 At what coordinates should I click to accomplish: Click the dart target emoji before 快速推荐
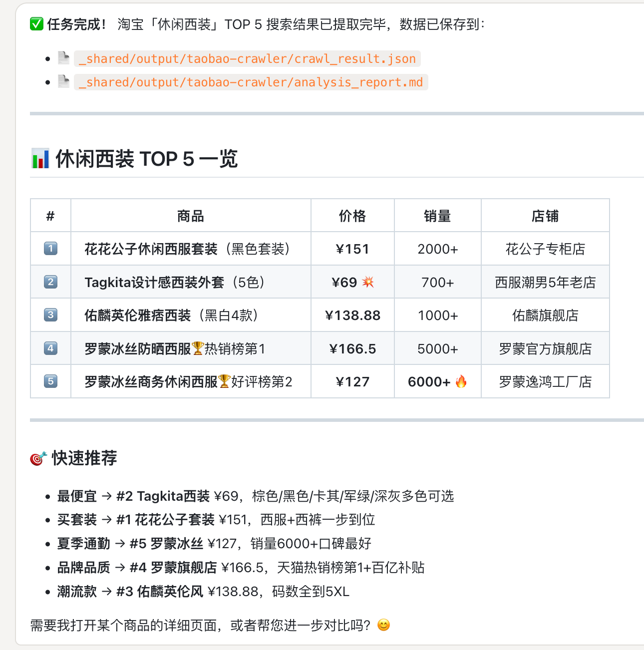click(38, 458)
